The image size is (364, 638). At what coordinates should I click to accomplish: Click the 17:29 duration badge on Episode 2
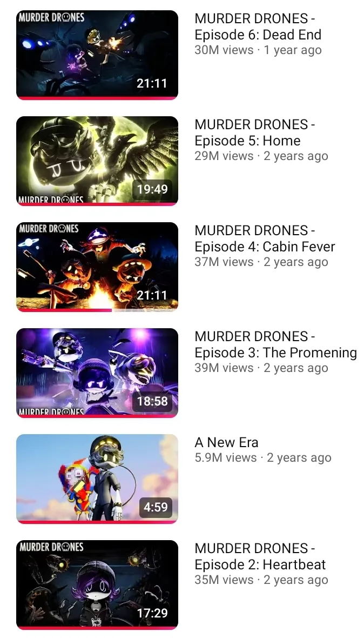point(152,613)
